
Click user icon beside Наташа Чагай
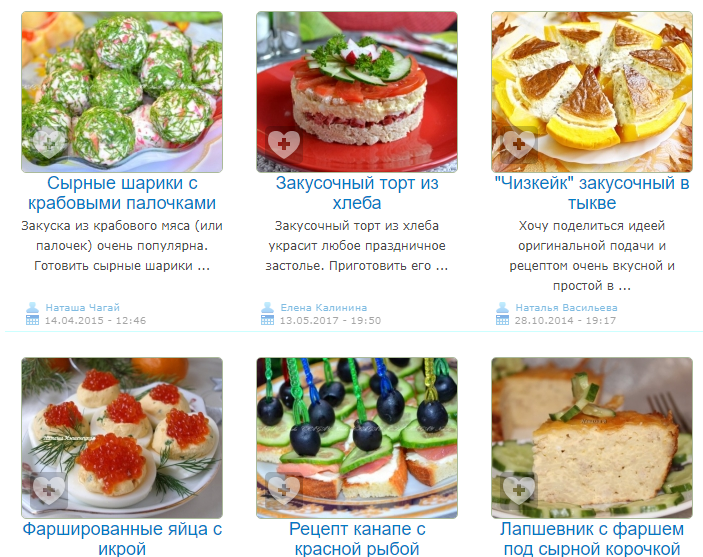32,308
